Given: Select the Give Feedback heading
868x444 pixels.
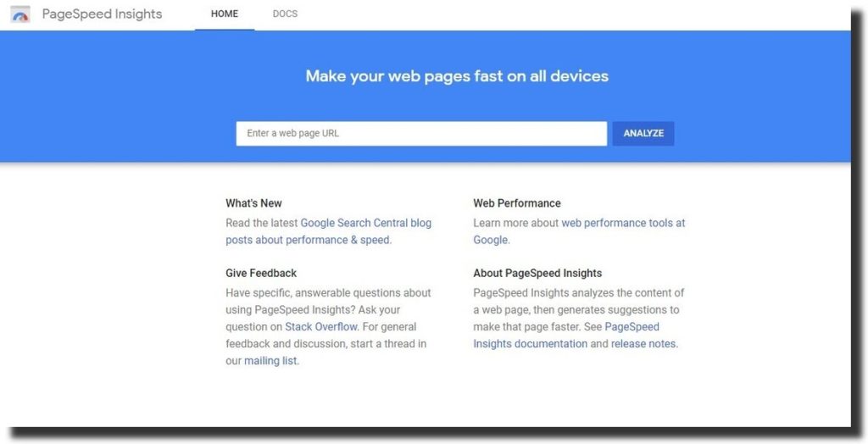Looking at the screenshot, I should tap(261, 273).
